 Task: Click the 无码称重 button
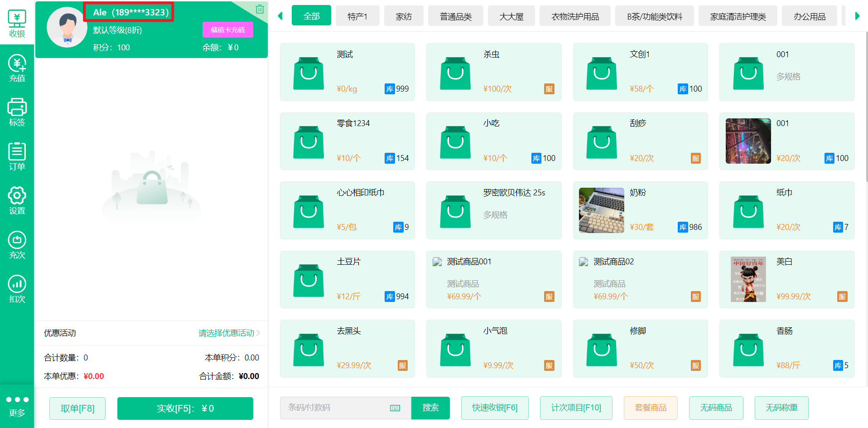click(781, 408)
